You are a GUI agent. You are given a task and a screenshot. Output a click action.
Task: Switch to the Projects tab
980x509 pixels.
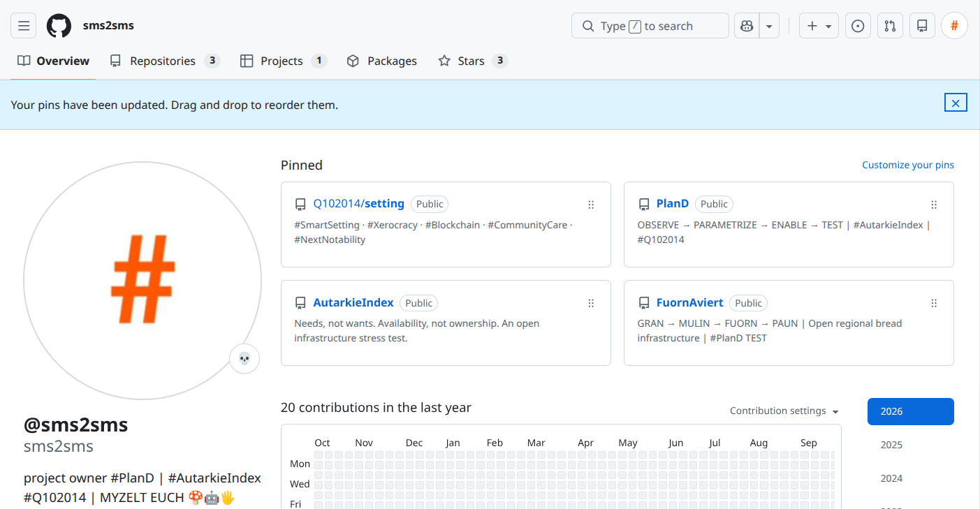tap(284, 61)
